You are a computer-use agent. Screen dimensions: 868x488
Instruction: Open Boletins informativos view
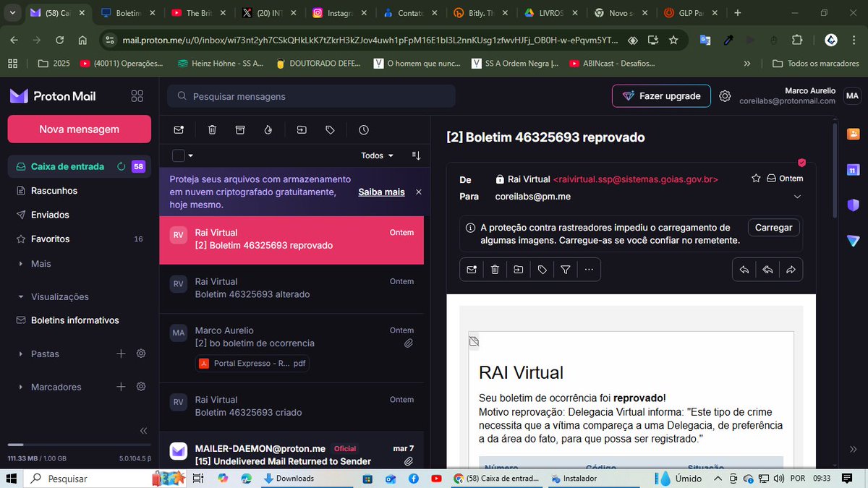pyautogui.click(x=80, y=320)
